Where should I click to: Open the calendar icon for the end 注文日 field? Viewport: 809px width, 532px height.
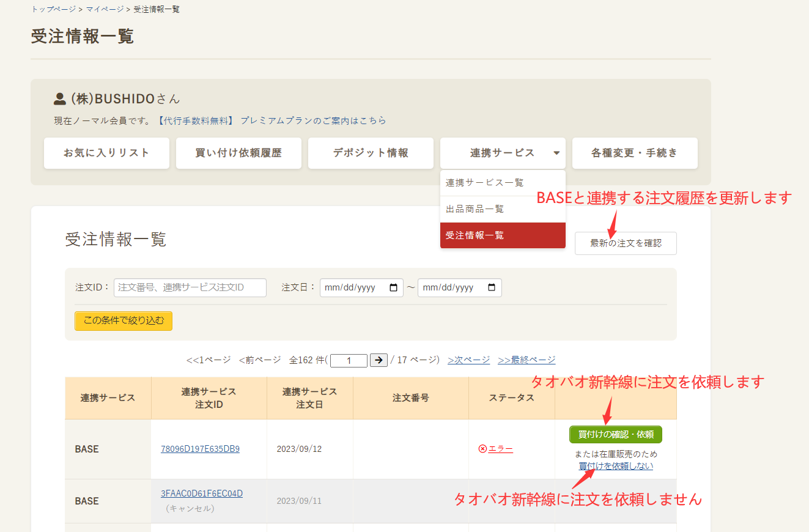(492, 287)
